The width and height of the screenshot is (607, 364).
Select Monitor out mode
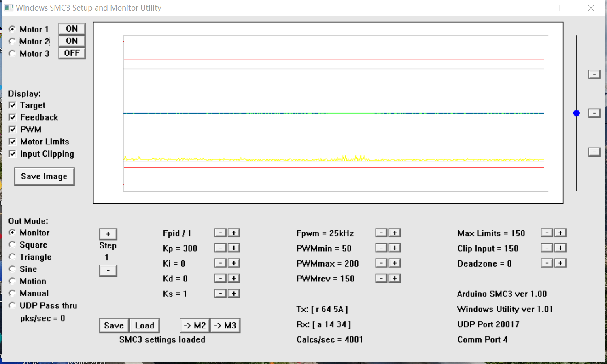point(13,233)
